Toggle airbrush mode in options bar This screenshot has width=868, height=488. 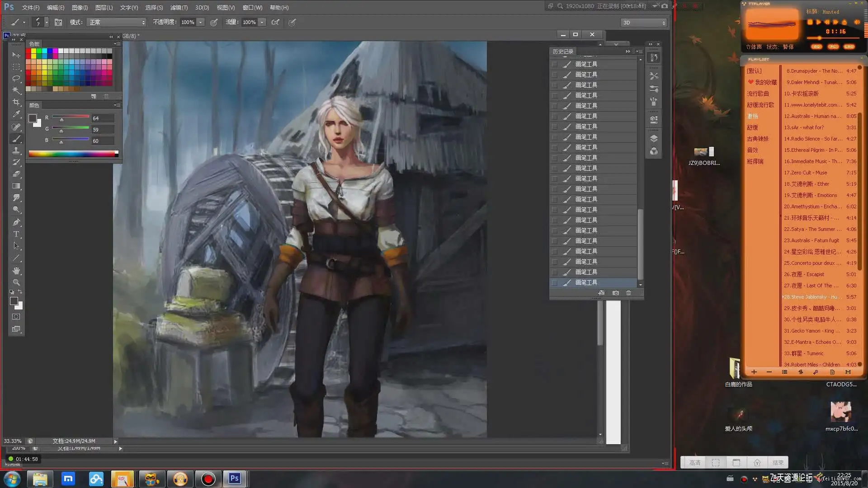(x=275, y=22)
